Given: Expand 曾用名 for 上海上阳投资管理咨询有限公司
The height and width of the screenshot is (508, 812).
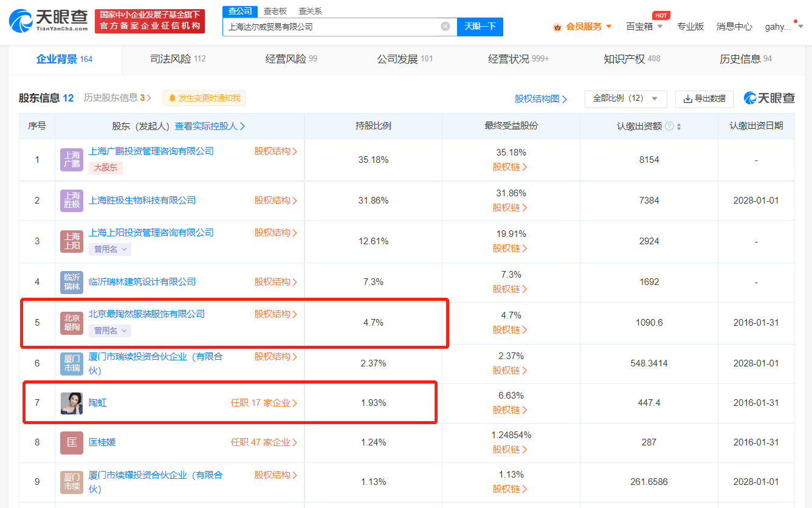Looking at the screenshot, I should pos(110,249).
